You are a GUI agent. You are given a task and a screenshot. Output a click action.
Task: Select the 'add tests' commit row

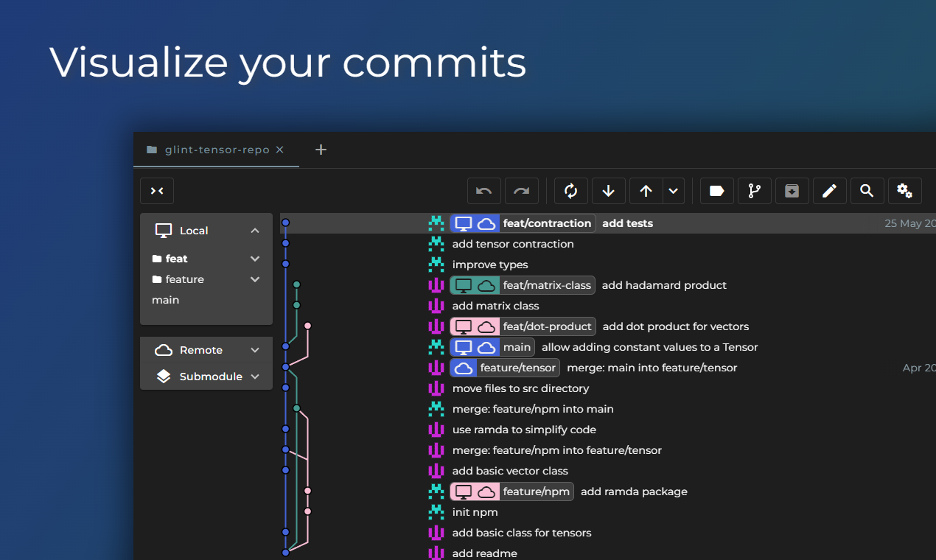(627, 223)
